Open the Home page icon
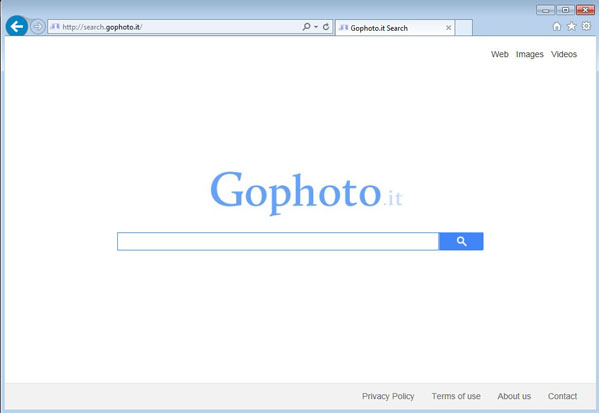This screenshot has width=599, height=413. point(557,26)
